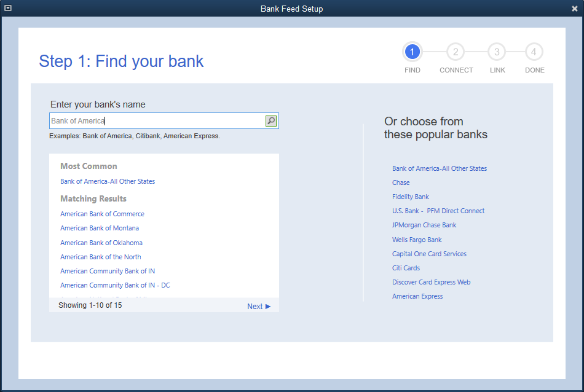Click the Next arrow icon in results pager

[x=268, y=307]
